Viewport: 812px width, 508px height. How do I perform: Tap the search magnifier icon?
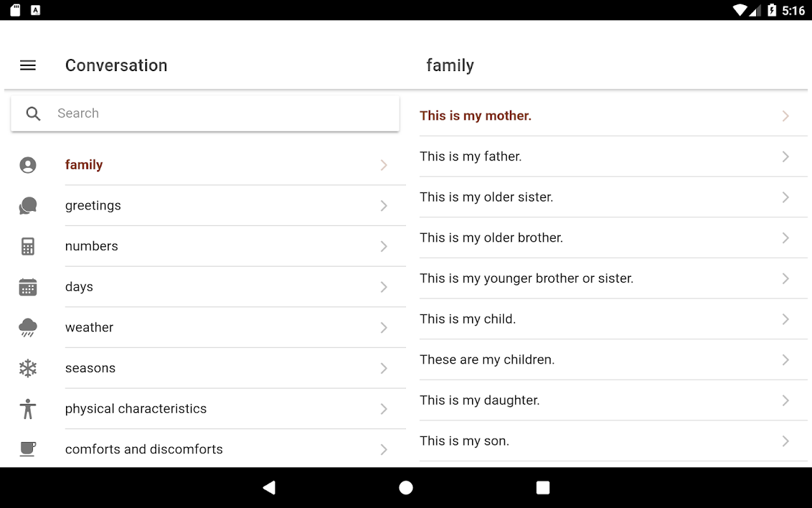point(33,114)
